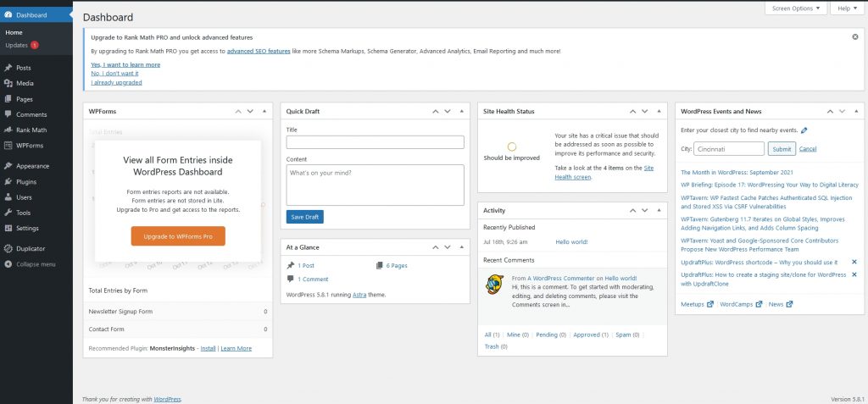868x404 pixels.
Task: Click the Duplicator icon in sidebar
Action: [8, 248]
